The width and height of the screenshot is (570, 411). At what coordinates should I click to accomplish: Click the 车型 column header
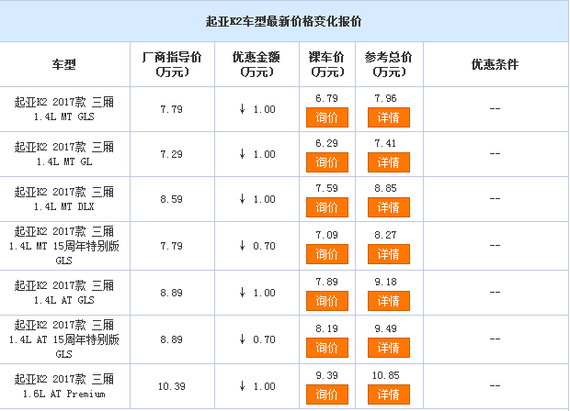tap(64, 65)
